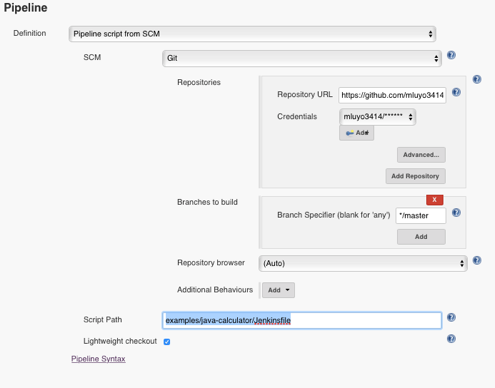
Task: Show help for Script Path
Action: click(451, 317)
